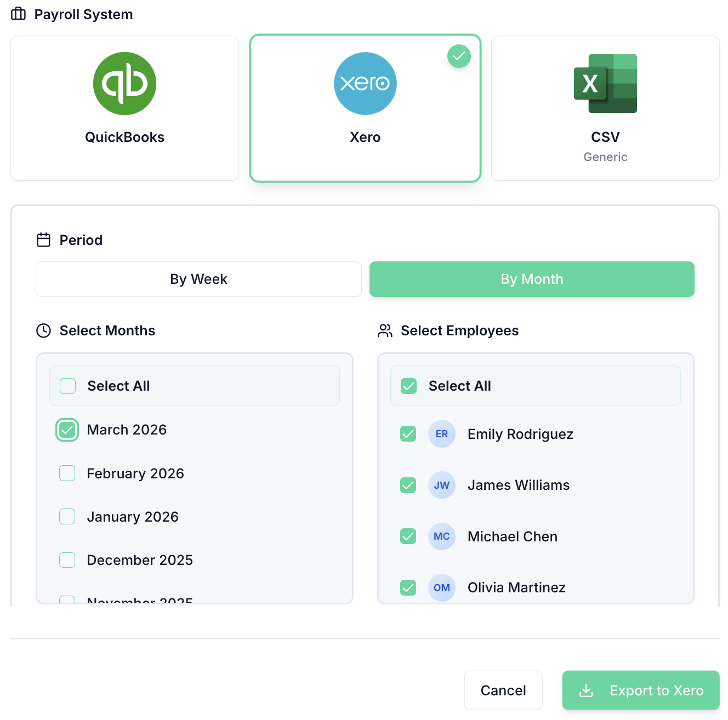
Task: Select the QuickBooks logo icon
Action: tap(124, 84)
